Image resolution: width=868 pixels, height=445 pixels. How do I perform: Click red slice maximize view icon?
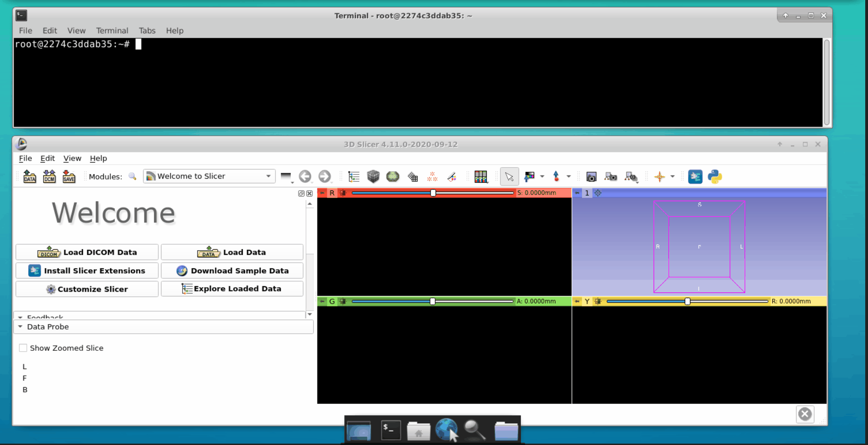click(343, 193)
